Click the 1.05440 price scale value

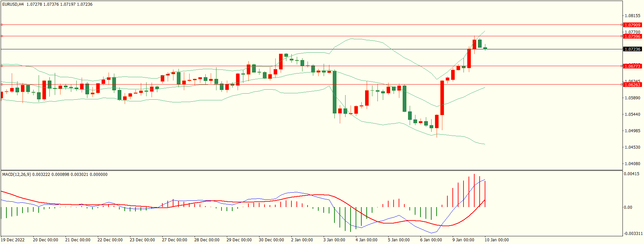point(633,114)
